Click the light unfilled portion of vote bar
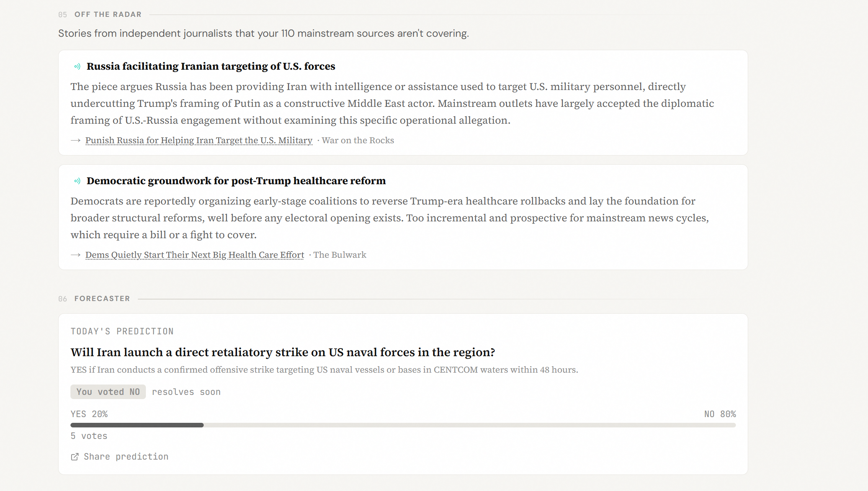 click(470, 425)
